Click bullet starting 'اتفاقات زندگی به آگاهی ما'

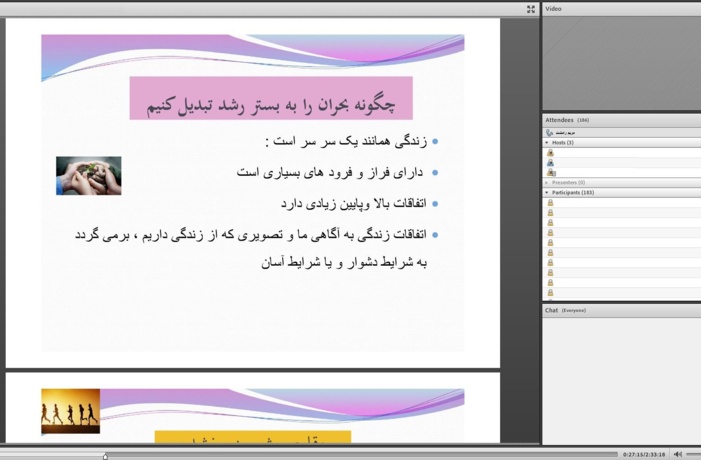[x=251, y=235]
